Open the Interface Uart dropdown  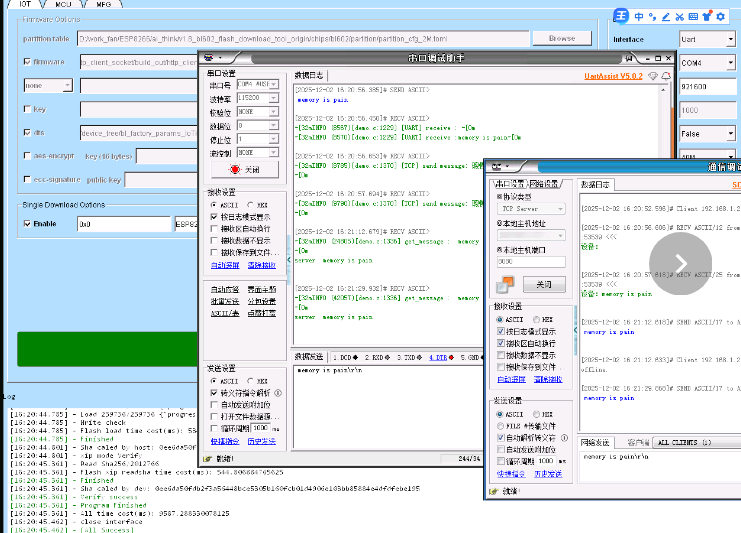tap(706, 39)
